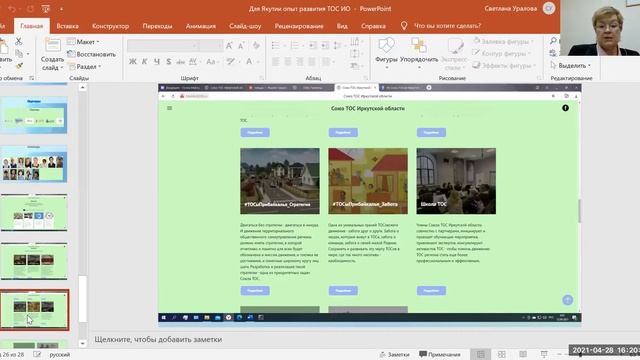Click the highlight color marker icon
640x360 pixels.
click(x=231, y=62)
